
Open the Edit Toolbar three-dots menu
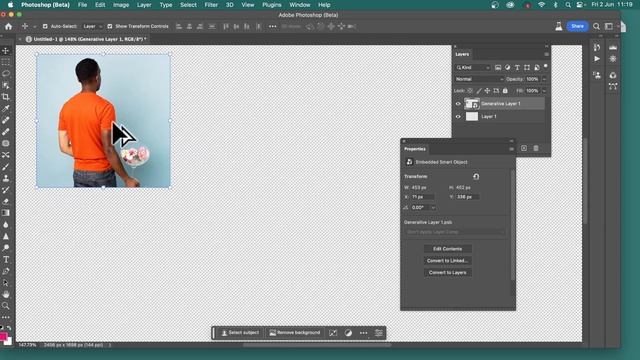pos(6,317)
